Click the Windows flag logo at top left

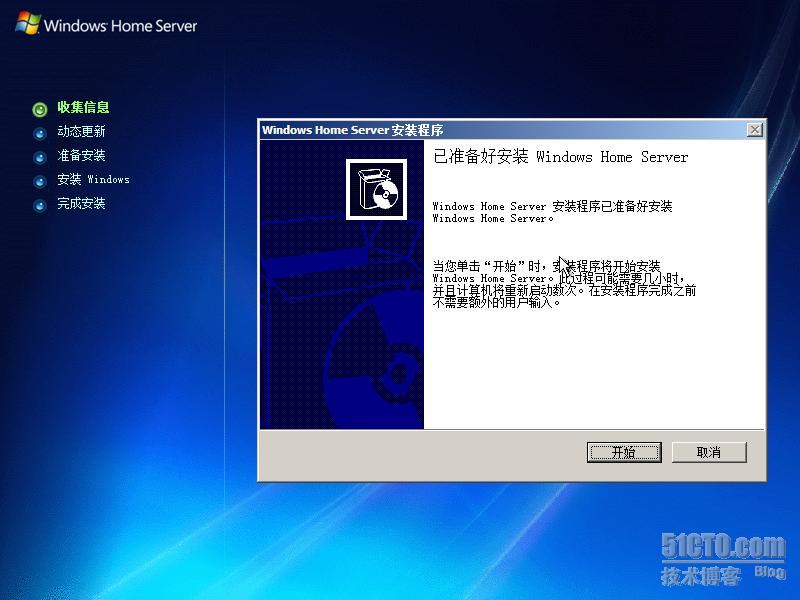click(28, 23)
